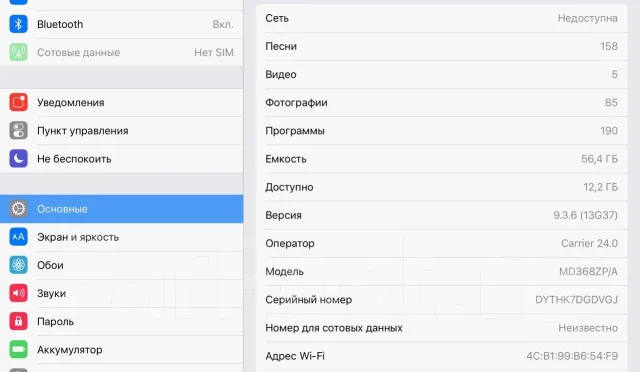This screenshot has width=640, height=372.
Task: Tap the Bluetooth icon in sidebar
Action: [x=18, y=24]
